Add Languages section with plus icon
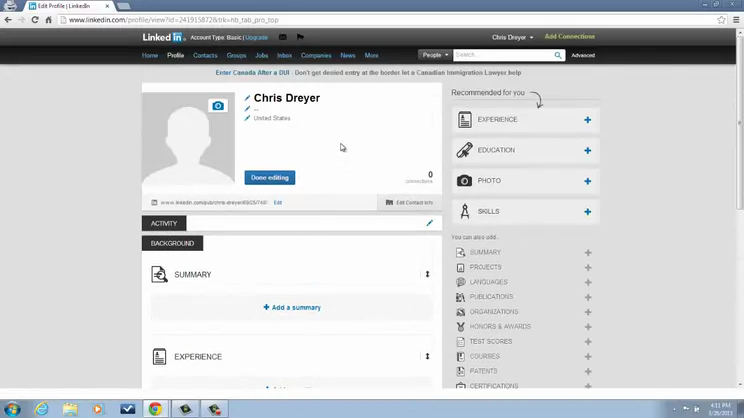Image resolution: width=744 pixels, height=418 pixels. click(588, 282)
